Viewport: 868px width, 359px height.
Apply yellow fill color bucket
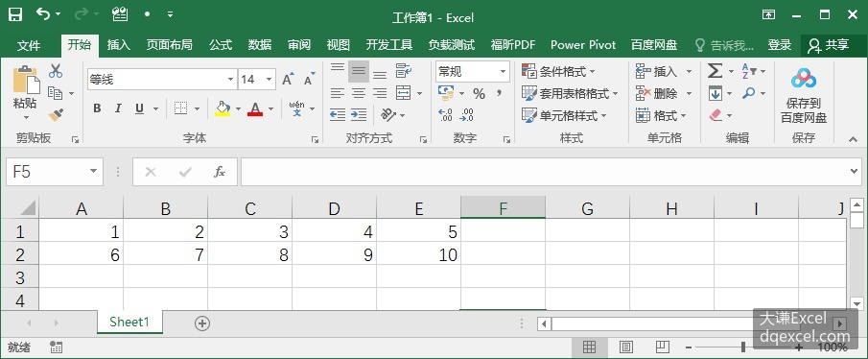[x=223, y=108]
